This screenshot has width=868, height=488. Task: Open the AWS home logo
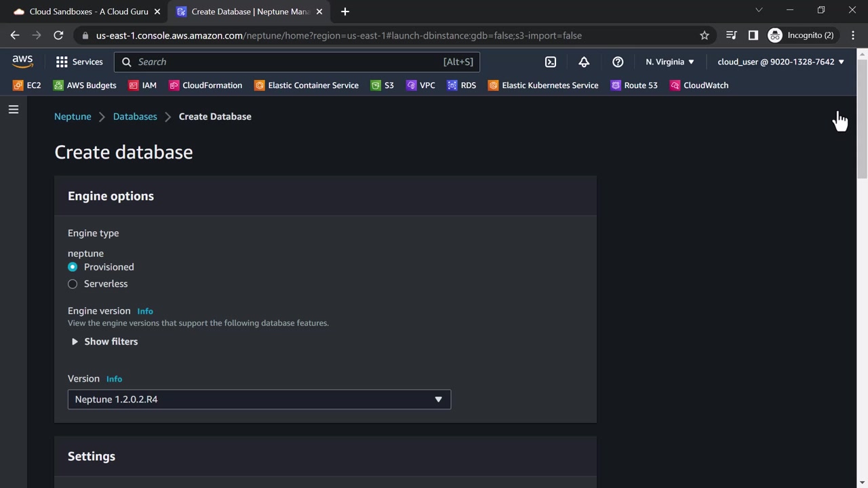click(x=22, y=62)
